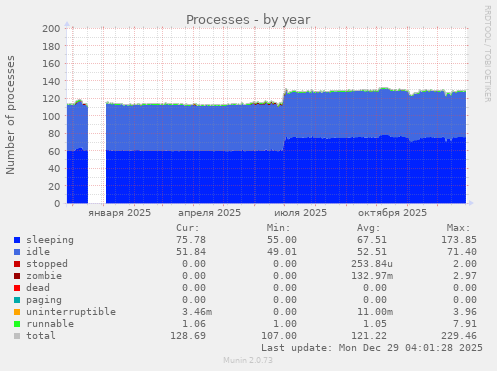Viewport: 497px width, 371px height.
Task: Click idle current value 51.84
Action: (191, 252)
